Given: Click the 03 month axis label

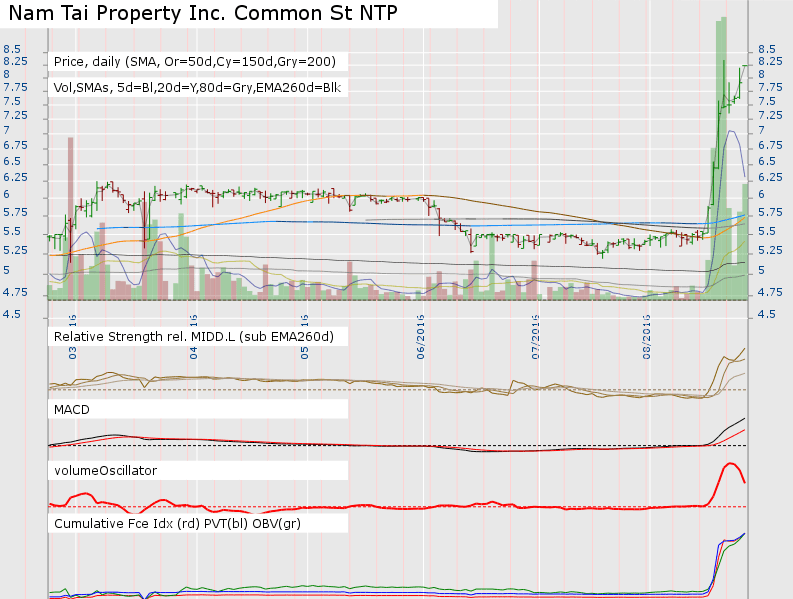Looking at the screenshot, I should coord(72,353).
